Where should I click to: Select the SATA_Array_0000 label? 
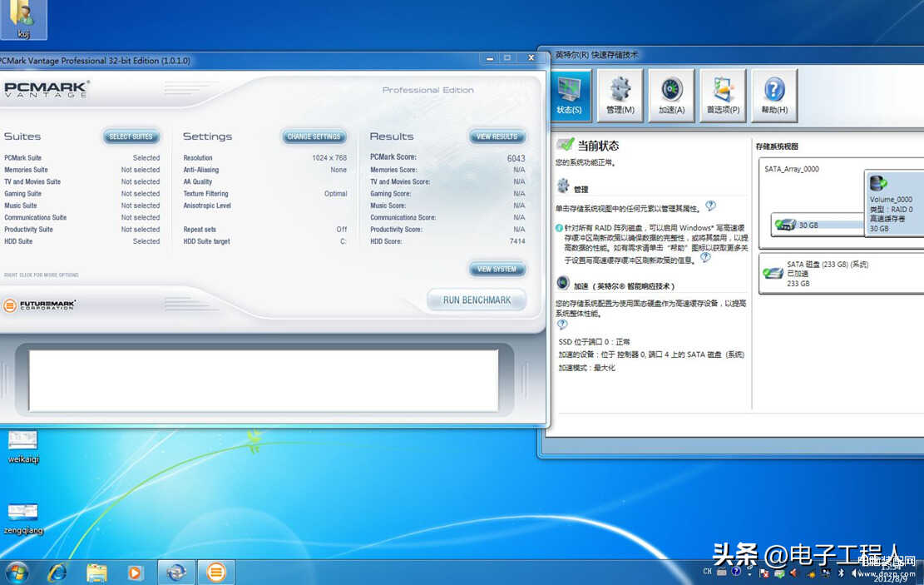coord(792,169)
